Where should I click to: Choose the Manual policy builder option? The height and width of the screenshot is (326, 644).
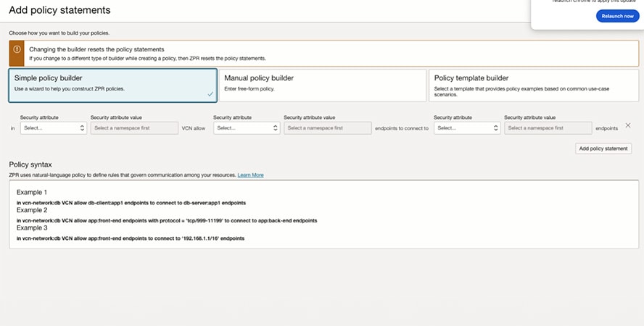[323, 85]
